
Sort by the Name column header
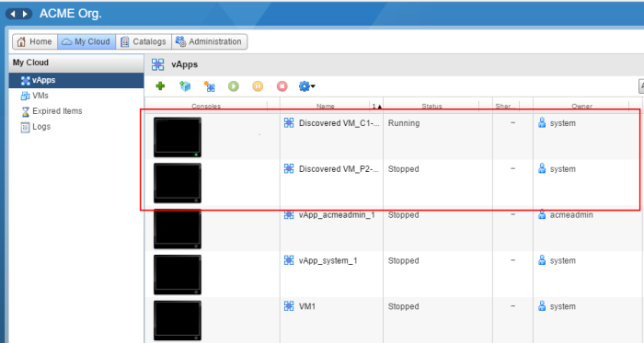pos(326,106)
